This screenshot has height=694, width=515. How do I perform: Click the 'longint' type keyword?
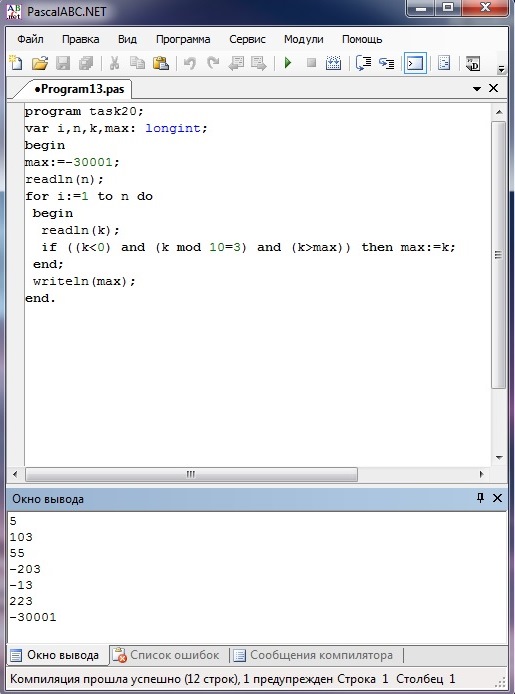tap(173, 128)
